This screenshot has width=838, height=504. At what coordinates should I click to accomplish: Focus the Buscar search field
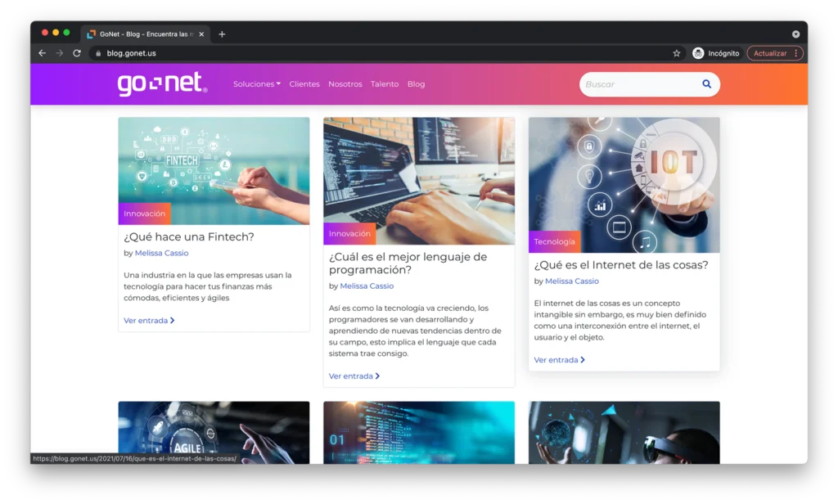(642, 84)
